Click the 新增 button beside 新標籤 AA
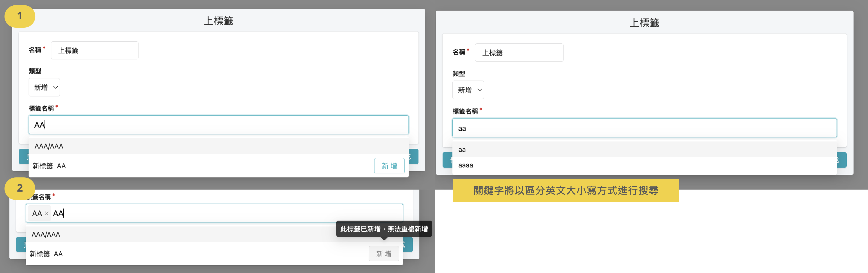This screenshot has width=868, height=273. point(389,166)
